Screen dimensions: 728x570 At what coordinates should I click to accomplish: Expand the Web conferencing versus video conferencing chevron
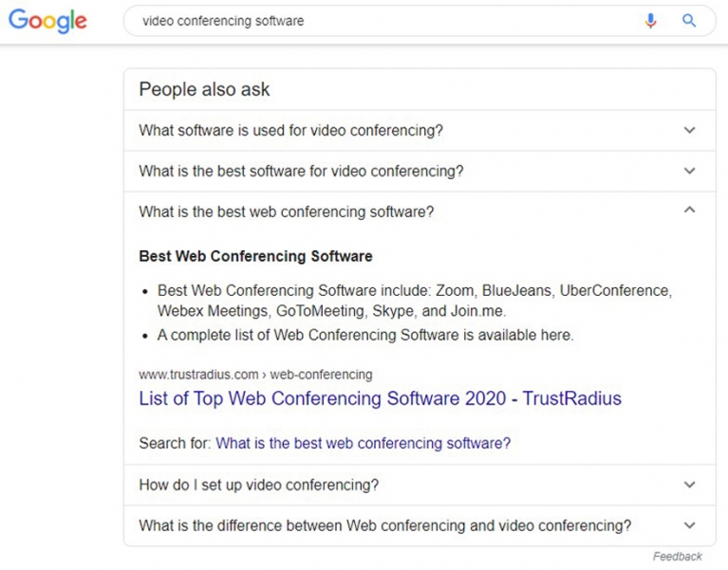[x=690, y=525]
